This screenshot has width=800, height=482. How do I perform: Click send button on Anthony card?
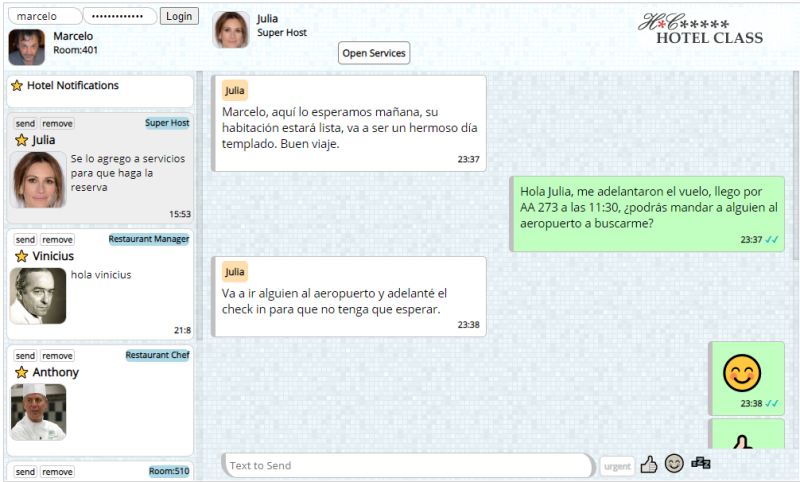point(25,356)
